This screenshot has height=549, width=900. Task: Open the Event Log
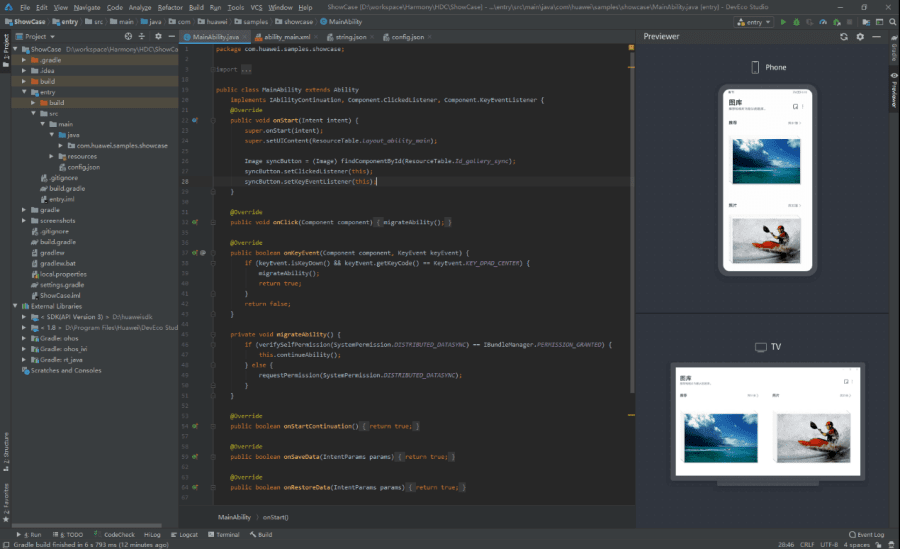866,535
